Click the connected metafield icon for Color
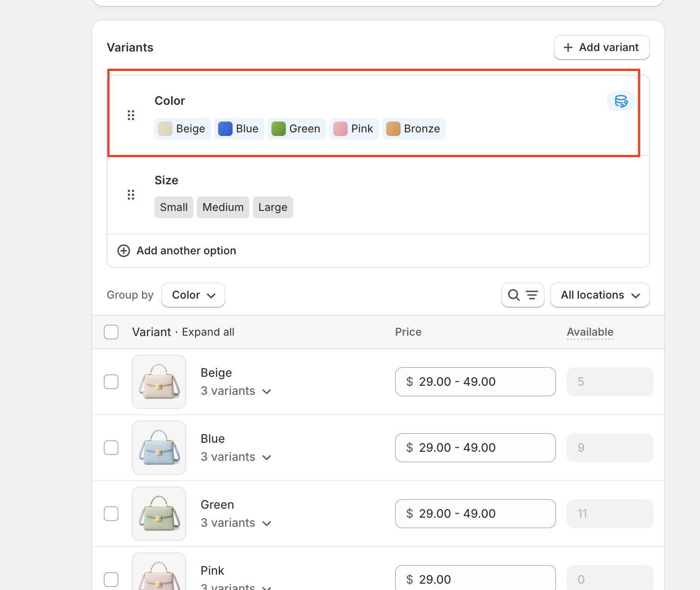The width and height of the screenshot is (700, 590). point(621,101)
